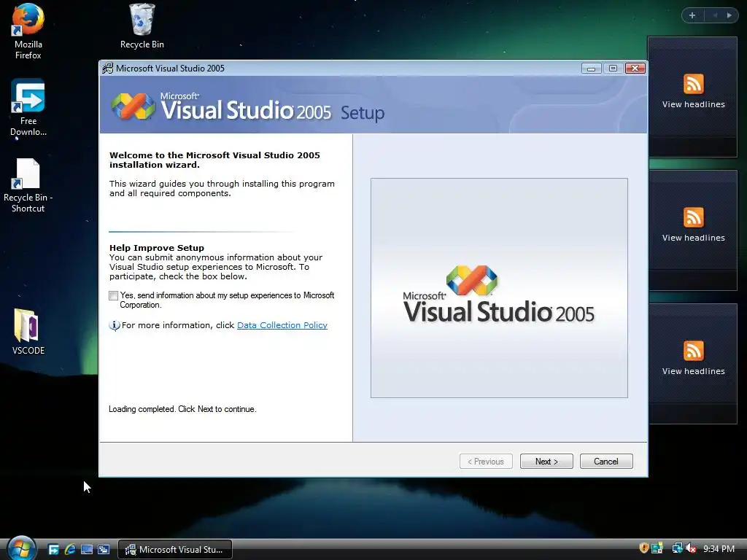Click the Visual Studio 2005 logo image panel

[x=499, y=288]
